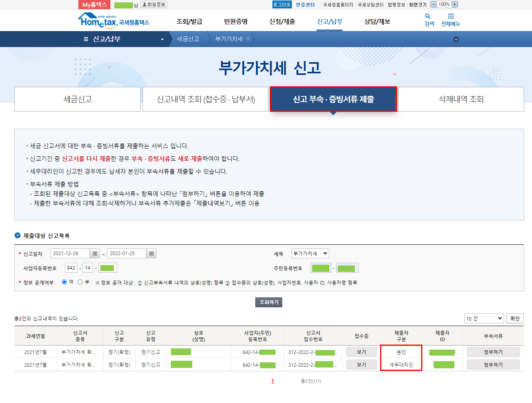Open the 세목 부가가치세 dropdown
Image resolution: width=532 pixels, height=403 pixels.
310,254
